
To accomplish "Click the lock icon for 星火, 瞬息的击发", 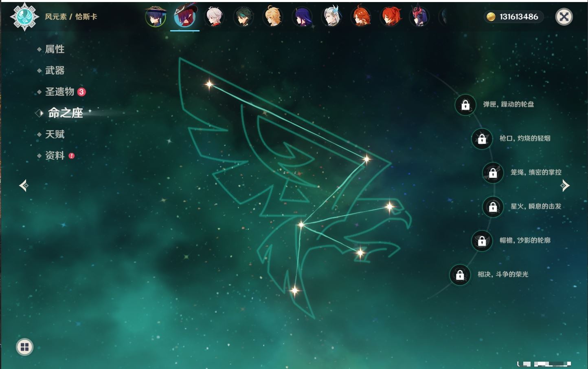I will pyautogui.click(x=493, y=207).
